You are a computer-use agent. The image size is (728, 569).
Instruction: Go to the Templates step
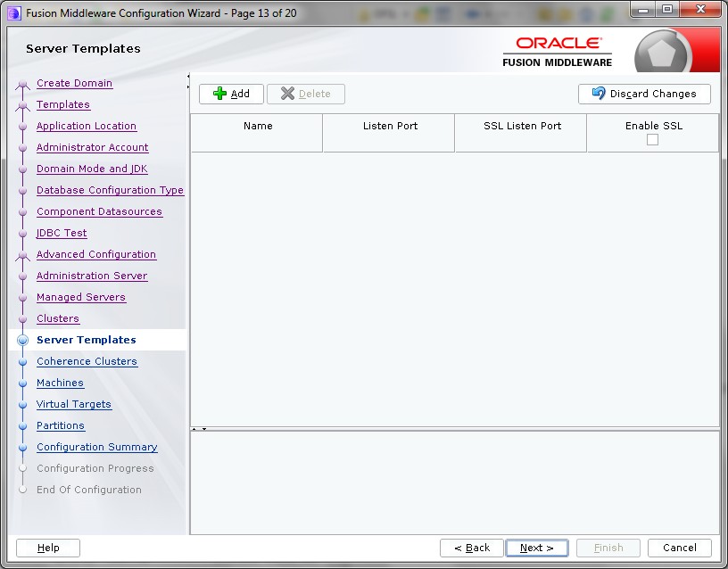[x=63, y=104]
